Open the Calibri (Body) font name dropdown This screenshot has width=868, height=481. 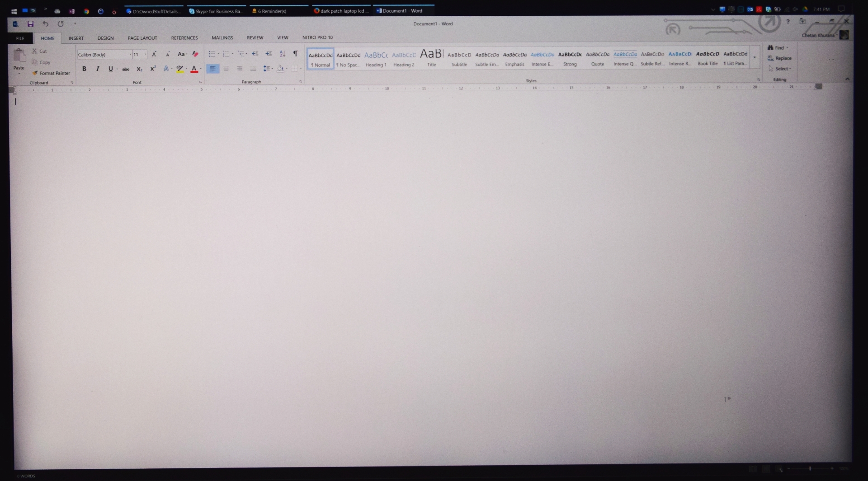click(x=131, y=55)
